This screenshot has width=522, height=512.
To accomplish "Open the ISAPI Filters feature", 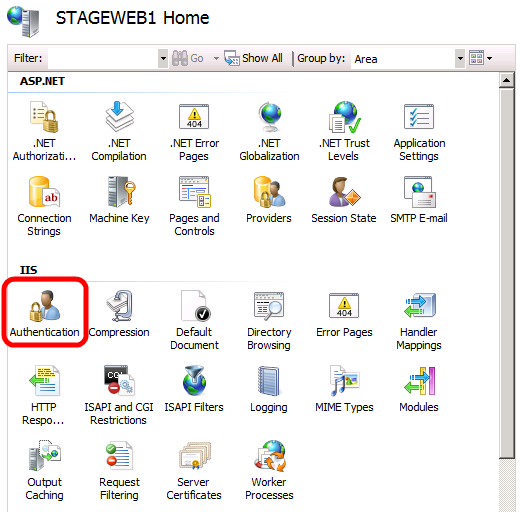I will tap(194, 389).
